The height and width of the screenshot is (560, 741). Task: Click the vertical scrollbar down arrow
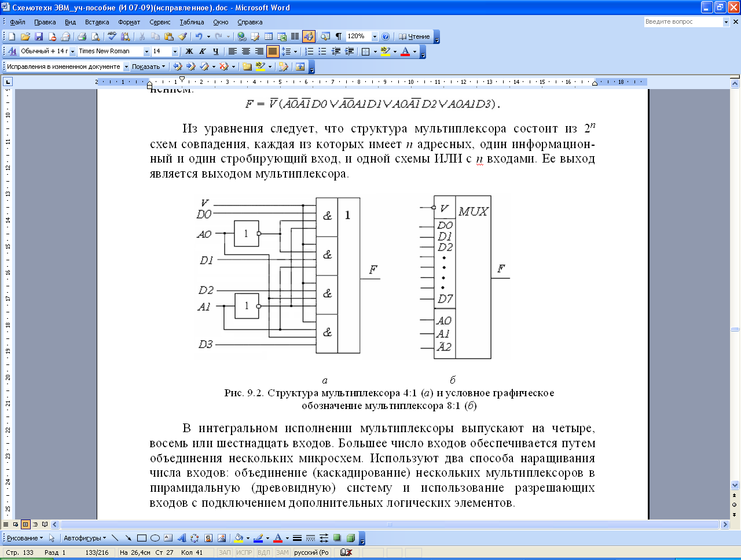tap(735, 485)
